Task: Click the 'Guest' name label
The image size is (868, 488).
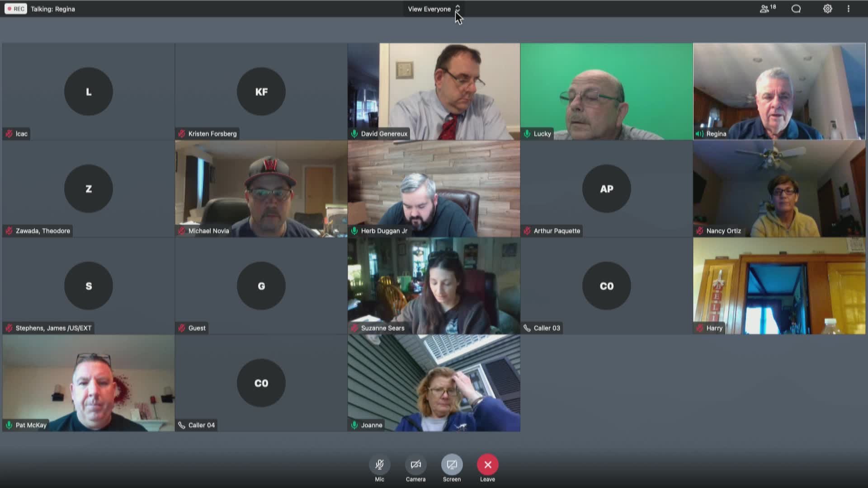Action: click(x=197, y=328)
